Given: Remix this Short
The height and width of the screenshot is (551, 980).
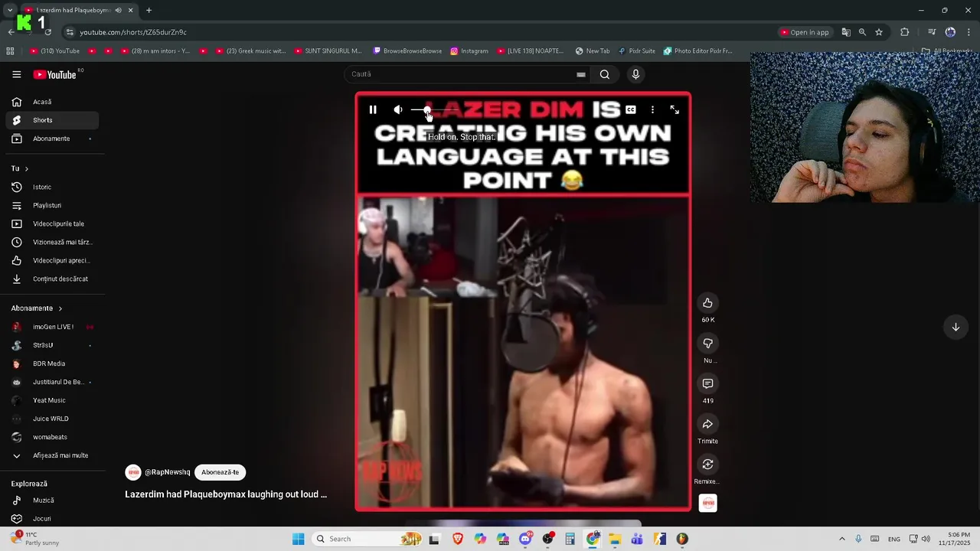Looking at the screenshot, I should click(707, 465).
